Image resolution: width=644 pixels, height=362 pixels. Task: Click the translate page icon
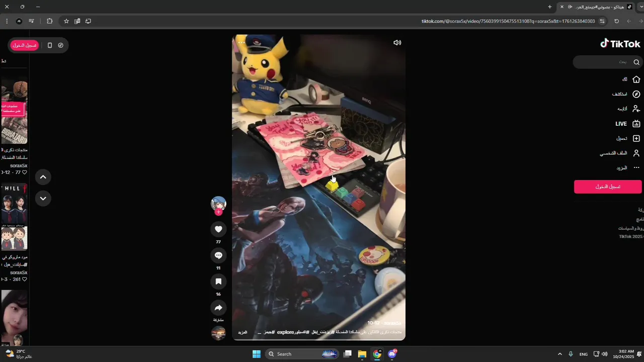77,21
